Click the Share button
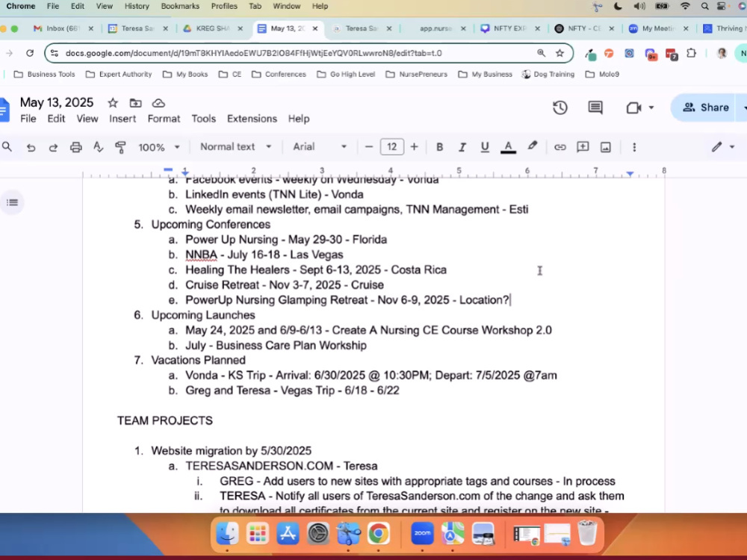This screenshot has width=747, height=560. (706, 108)
